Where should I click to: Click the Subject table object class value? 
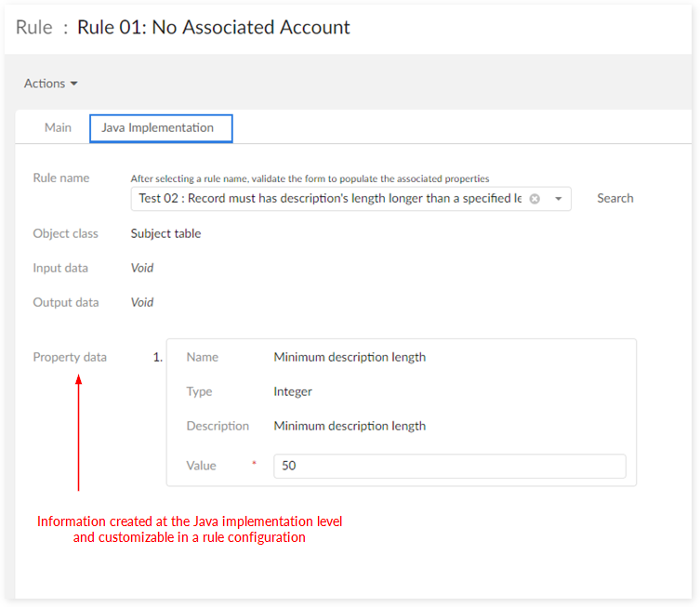tap(165, 233)
